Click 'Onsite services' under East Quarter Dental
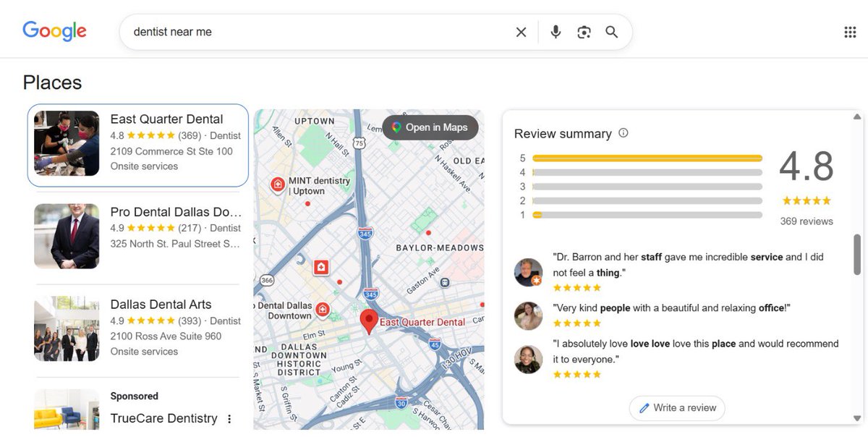 (144, 166)
